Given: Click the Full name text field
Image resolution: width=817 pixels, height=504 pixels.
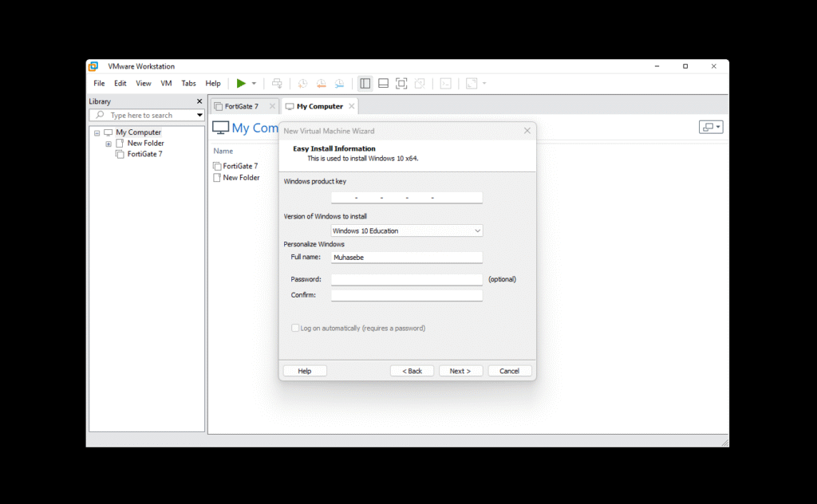Looking at the screenshot, I should [x=407, y=258].
